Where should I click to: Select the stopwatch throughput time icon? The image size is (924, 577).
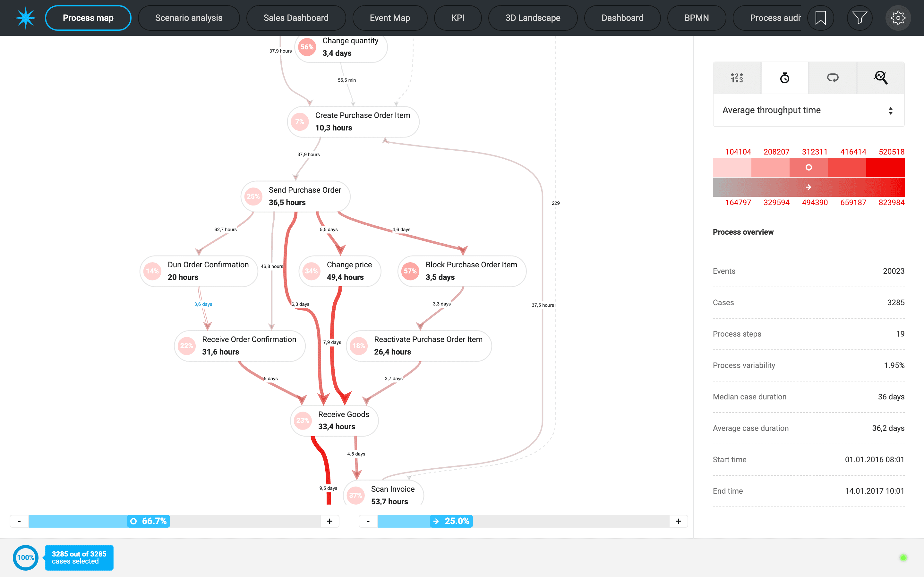coord(784,78)
